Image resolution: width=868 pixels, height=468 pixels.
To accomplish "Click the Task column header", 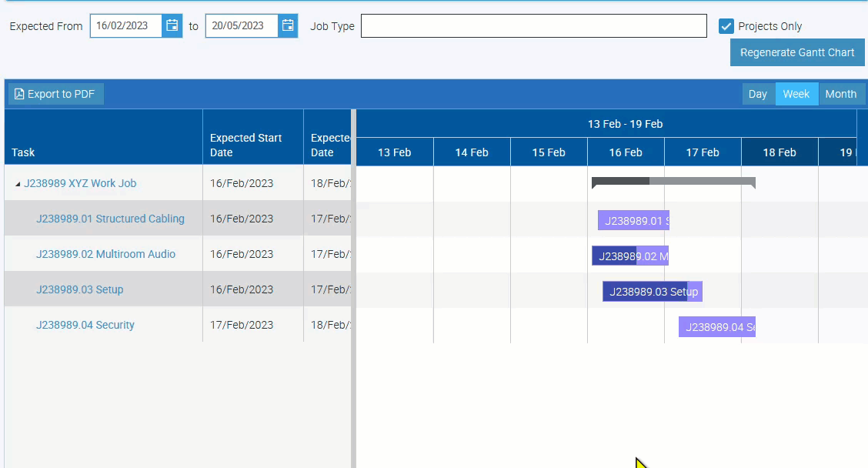I will 23,152.
